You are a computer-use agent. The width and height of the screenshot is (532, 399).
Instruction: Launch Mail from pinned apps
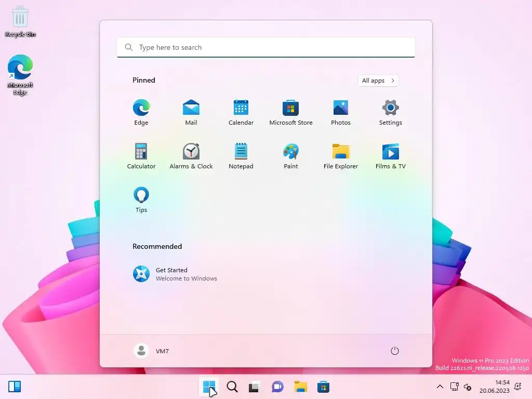191,113
